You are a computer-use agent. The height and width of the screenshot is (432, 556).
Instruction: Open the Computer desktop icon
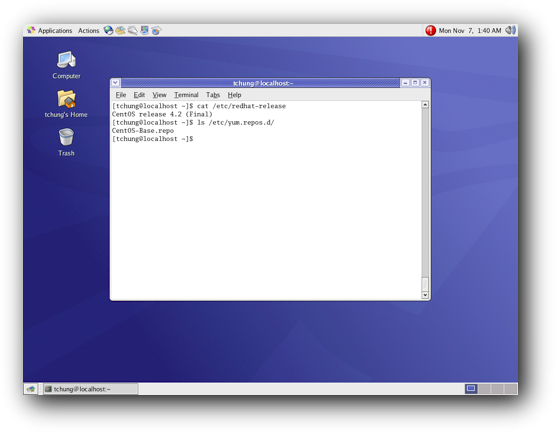click(x=66, y=65)
